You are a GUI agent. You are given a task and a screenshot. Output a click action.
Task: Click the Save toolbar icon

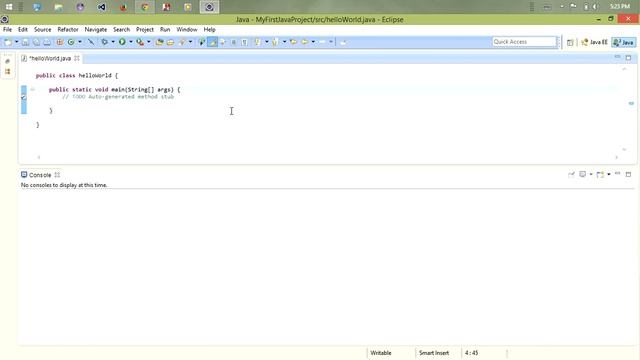(25, 42)
